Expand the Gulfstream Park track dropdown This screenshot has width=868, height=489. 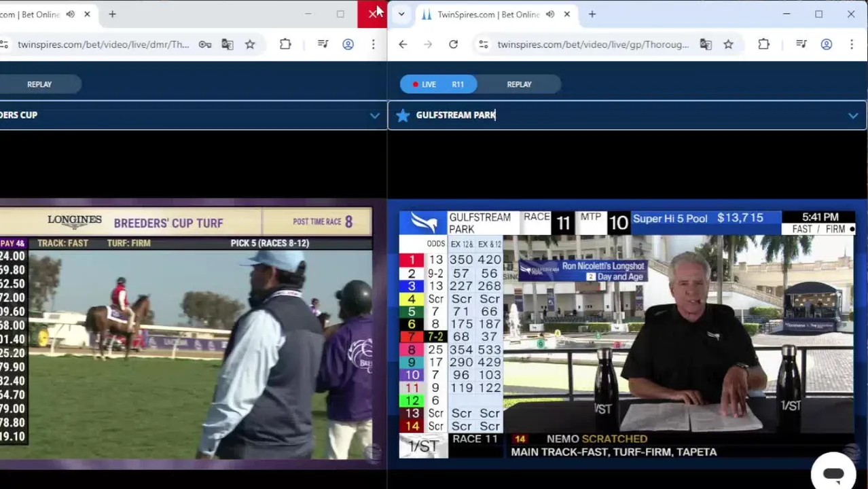click(852, 115)
